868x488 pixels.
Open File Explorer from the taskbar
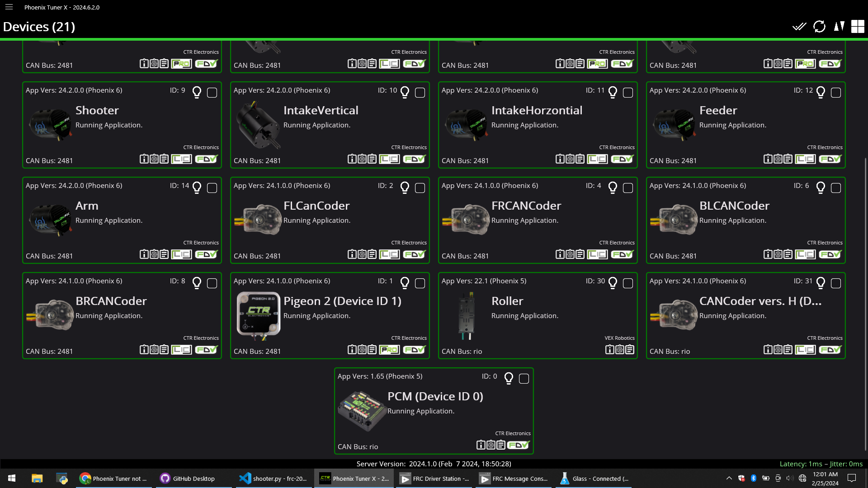pos(37,479)
